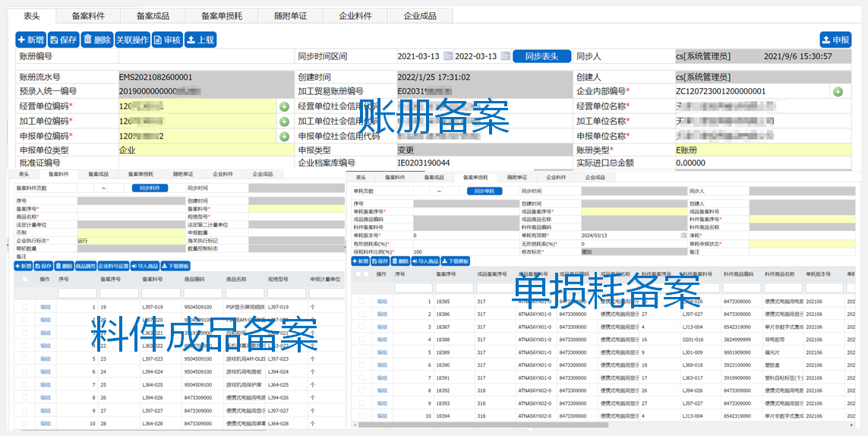Tick the checkbox of 单损耗 row 18394
The width and height of the screenshot is (868, 436).
(361, 416)
